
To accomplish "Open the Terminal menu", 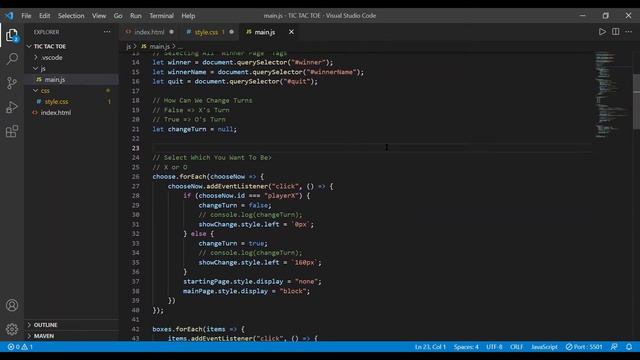I will (x=161, y=16).
